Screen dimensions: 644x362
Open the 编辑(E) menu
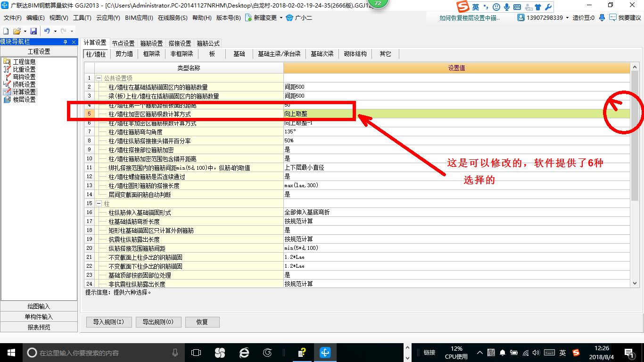35,18
